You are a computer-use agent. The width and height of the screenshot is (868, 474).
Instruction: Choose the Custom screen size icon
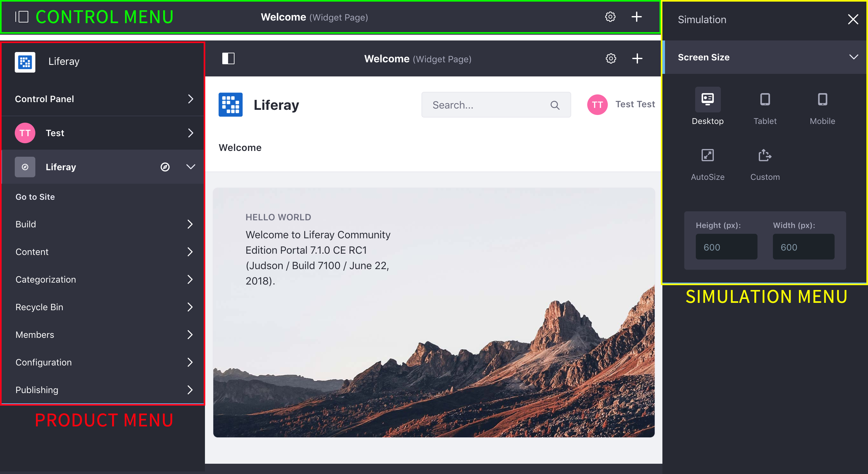(765, 155)
